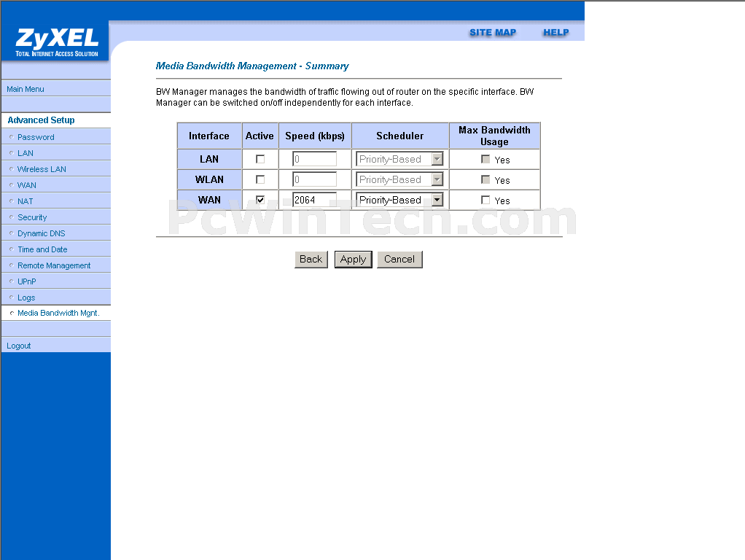This screenshot has height=560, width=745.
Task: Click the Advanced Setup heading
Action: pyautogui.click(x=41, y=120)
